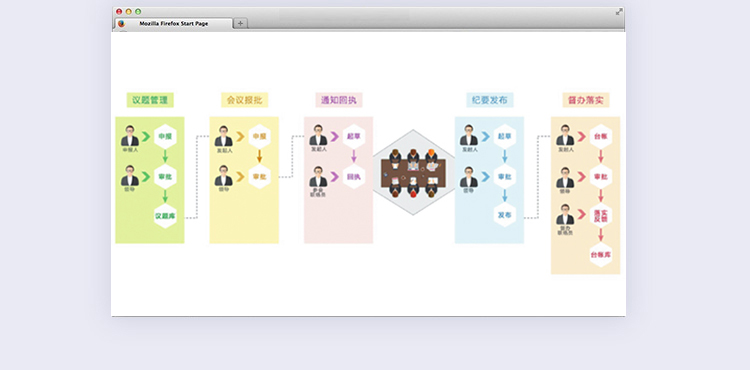This screenshot has width=750, height=370.
Task: Open a new tab with plus button
Action: [241, 23]
